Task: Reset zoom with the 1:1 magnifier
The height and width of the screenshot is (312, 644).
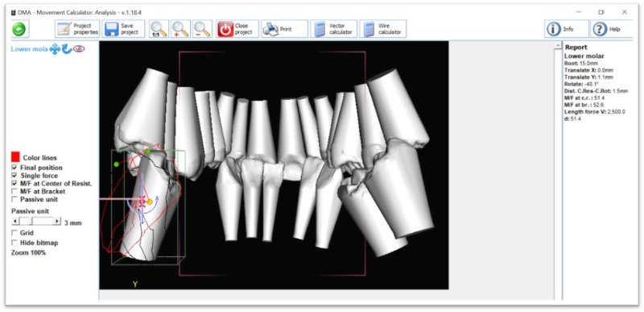Action: coord(159,29)
